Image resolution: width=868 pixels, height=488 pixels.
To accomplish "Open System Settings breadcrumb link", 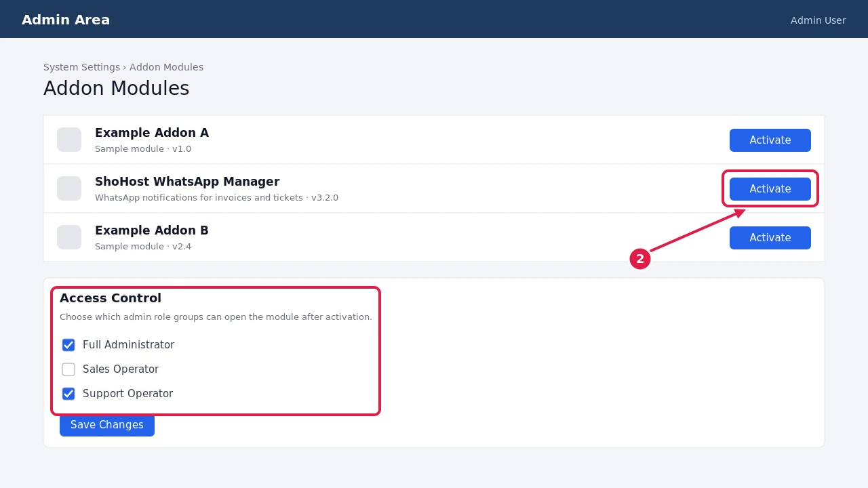I will click(x=81, y=67).
